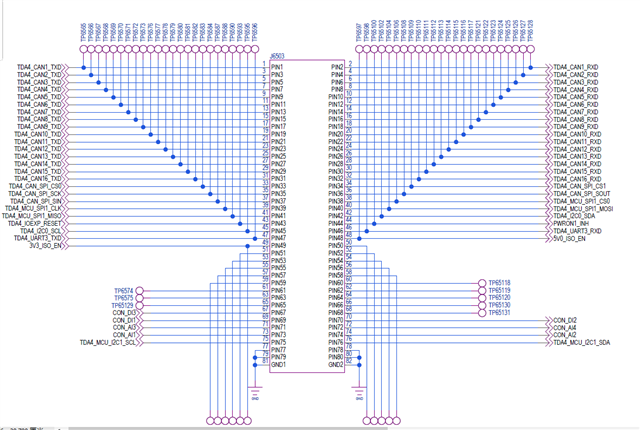Image resolution: width=640 pixels, height=430 pixels.
Task: Select the CON_AI4 net label
Action: (x=565, y=328)
